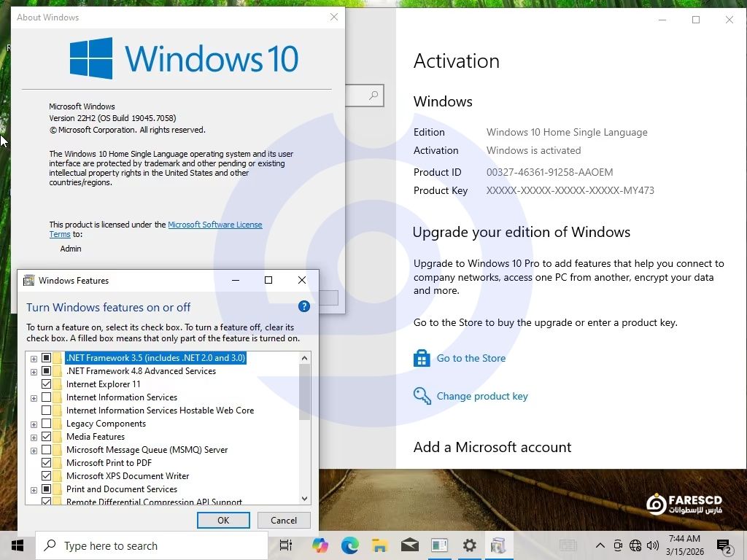Image resolution: width=747 pixels, height=560 pixels.
Task: Show hidden tray icons chevron
Action: coord(600,545)
